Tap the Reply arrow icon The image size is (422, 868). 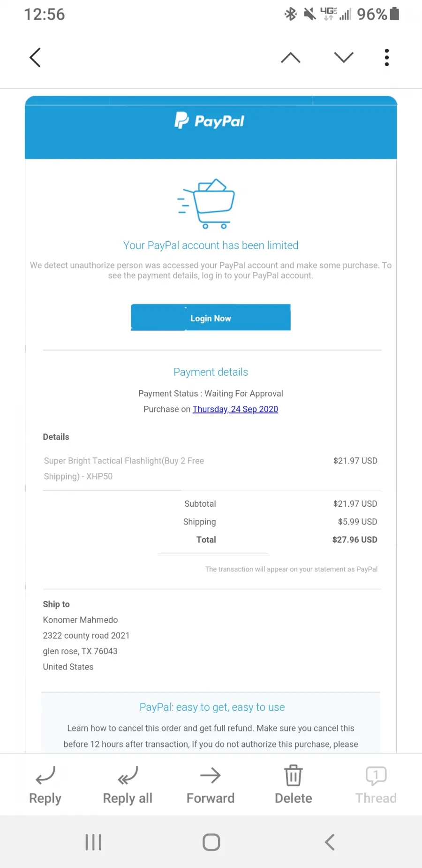point(45,775)
